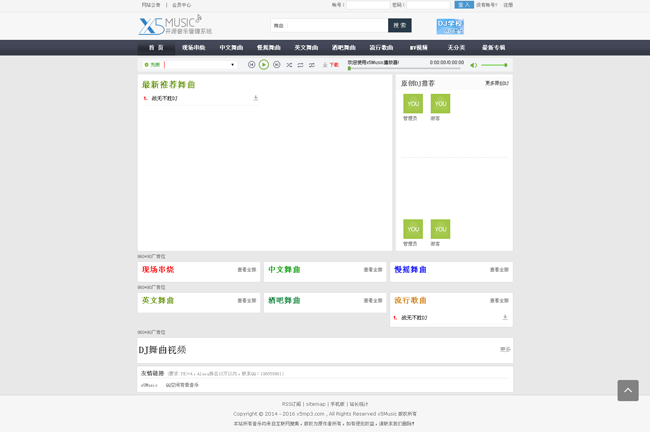Skip to next track in player bar
650x432 pixels.
click(x=276, y=65)
